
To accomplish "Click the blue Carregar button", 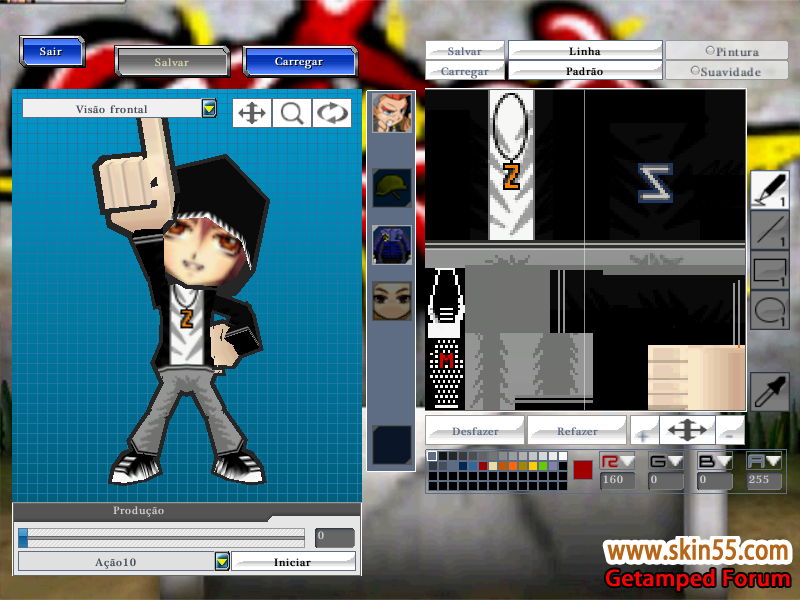I will pyautogui.click(x=299, y=61).
